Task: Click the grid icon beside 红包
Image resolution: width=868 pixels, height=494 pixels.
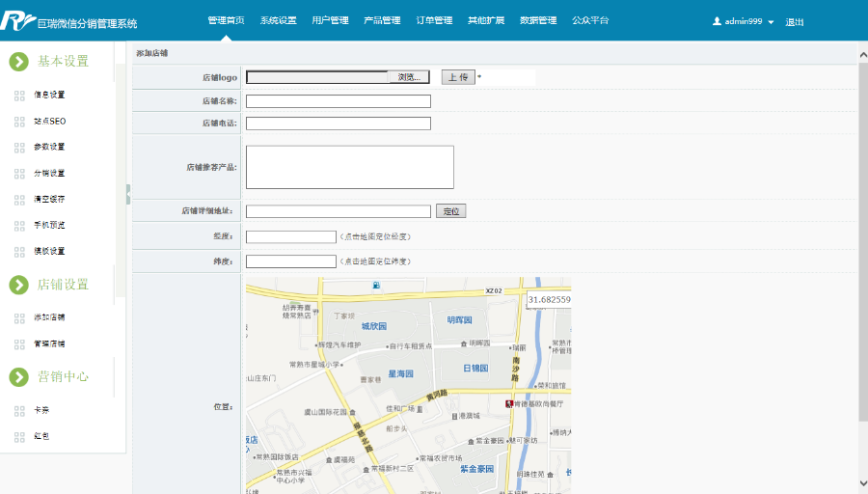Action: (19, 436)
